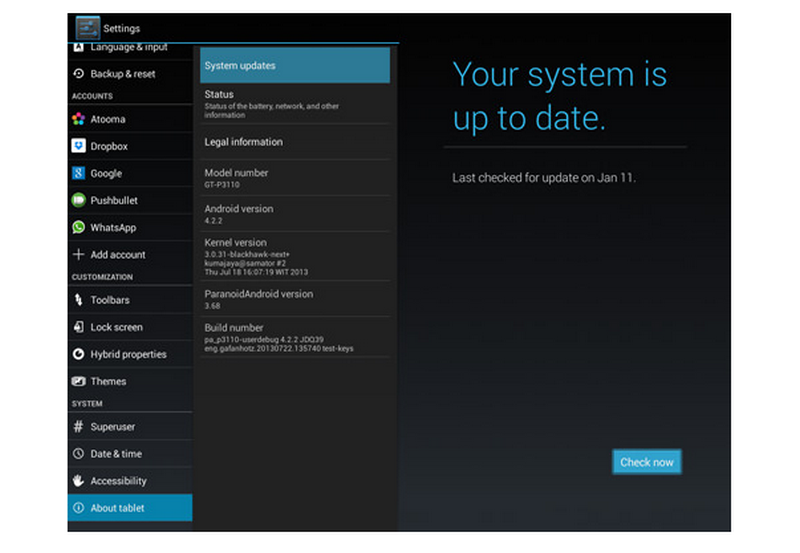Click the Language & input icon
The height and width of the screenshot is (553, 800).
(x=79, y=47)
